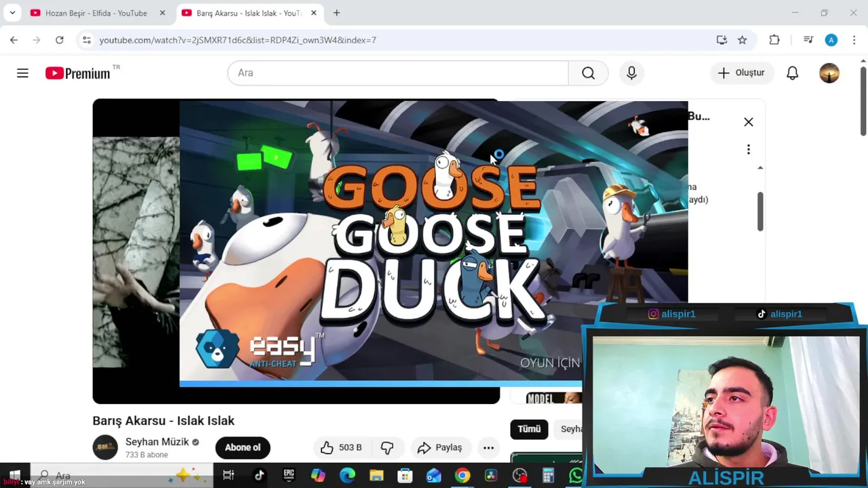Start voice search with the microphone
The image size is (868, 488).
coord(631,73)
